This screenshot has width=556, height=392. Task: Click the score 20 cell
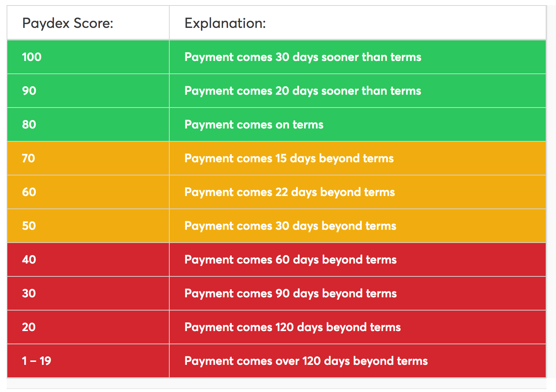29,327
